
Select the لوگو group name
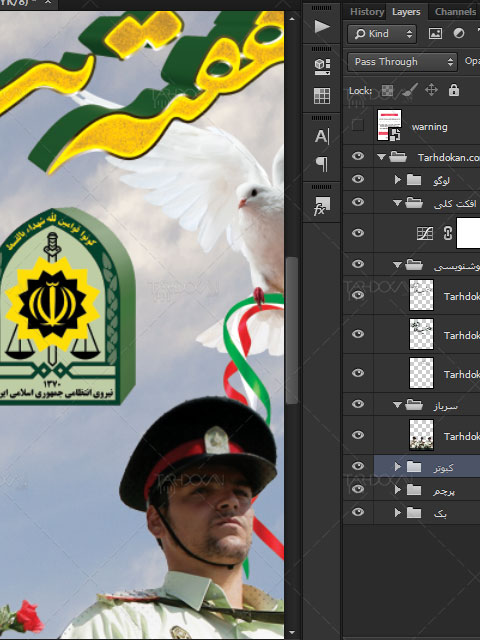[x=441, y=180]
